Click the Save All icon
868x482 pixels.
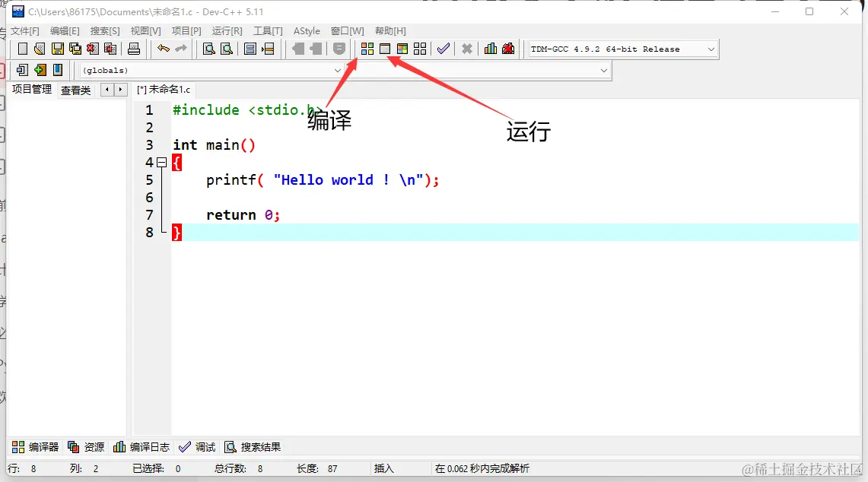[75, 49]
